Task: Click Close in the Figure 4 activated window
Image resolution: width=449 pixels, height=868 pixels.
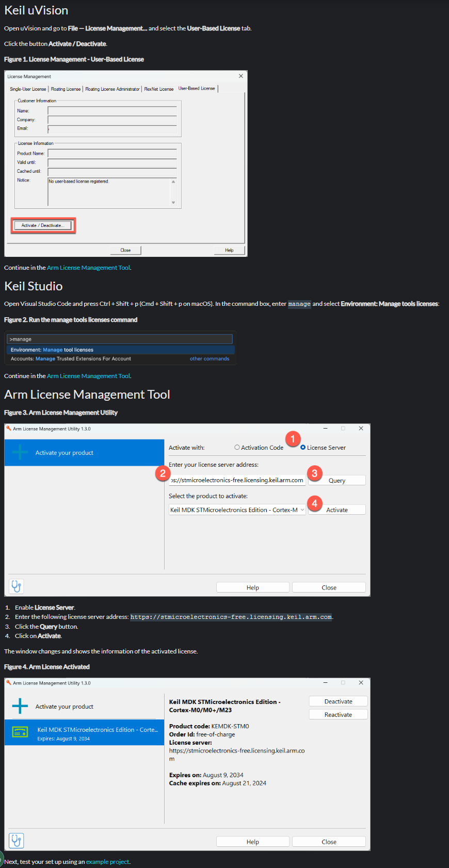Action: [x=329, y=842]
